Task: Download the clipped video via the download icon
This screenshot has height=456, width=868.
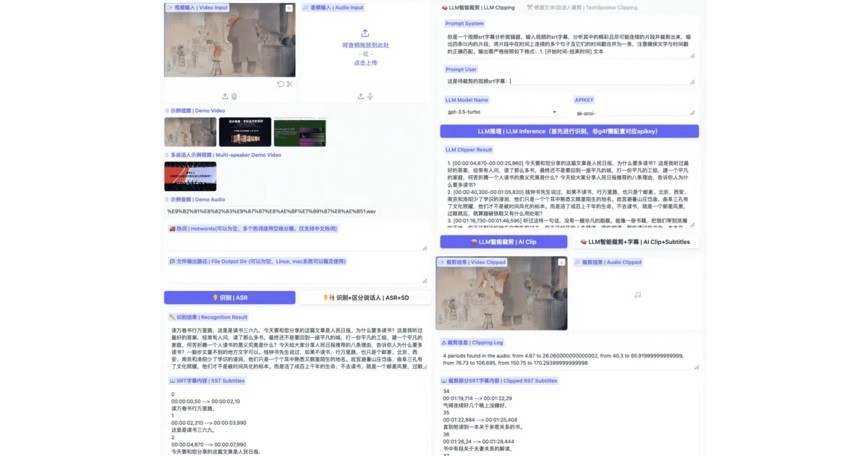Action: click(562, 262)
